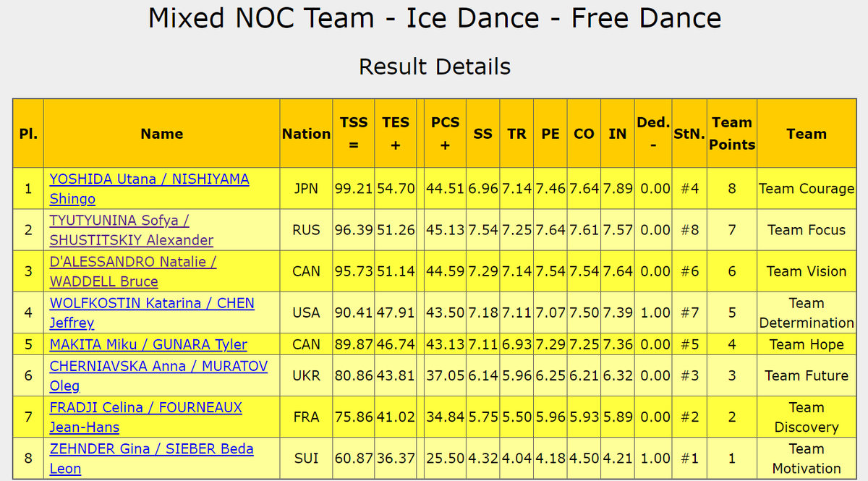
Task: Open TYUTYUNINA Sofya / SHUSTITSKIY Alexander link
Action: (x=131, y=230)
